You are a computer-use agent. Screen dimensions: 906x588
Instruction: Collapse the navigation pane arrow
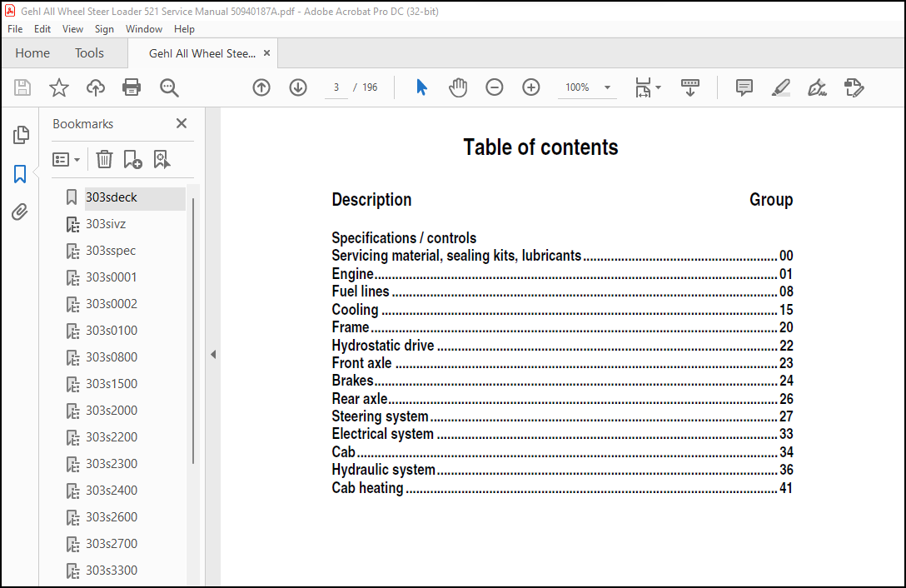tap(213, 355)
